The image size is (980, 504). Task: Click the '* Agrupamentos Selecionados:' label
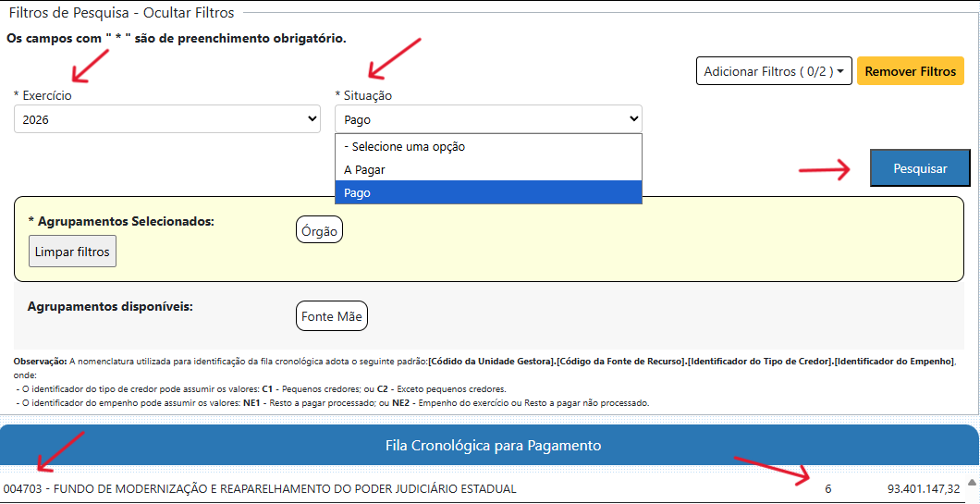(x=121, y=221)
